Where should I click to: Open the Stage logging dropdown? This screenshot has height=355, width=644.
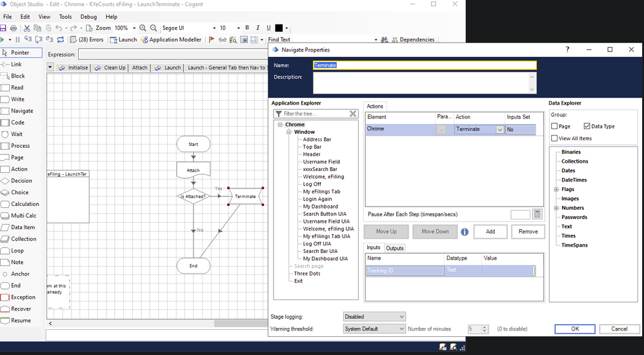374,317
